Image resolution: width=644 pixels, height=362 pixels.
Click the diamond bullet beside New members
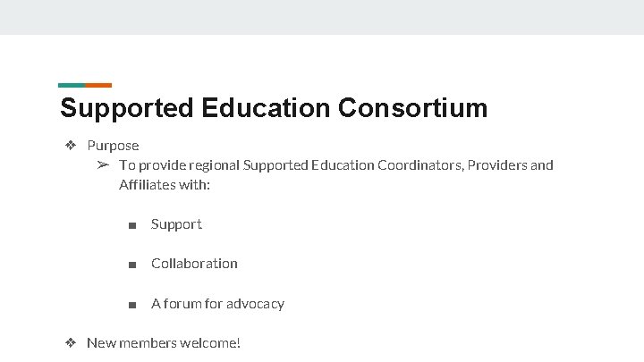[x=71, y=342]
